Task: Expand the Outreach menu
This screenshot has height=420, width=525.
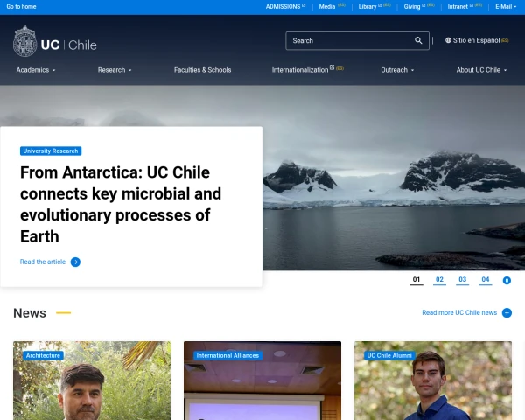Action: [x=397, y=70]
